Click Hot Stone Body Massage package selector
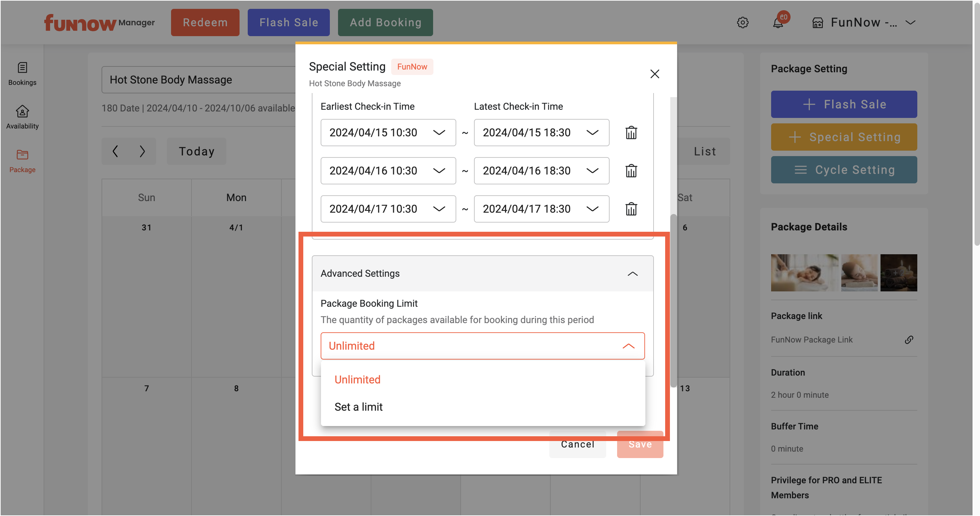980x516 pixels. 199,79
